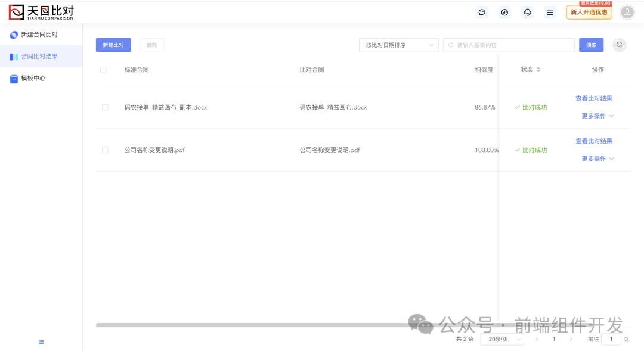
Task: Click the 比对合同 column header
Action: click(x=312, y=70)
